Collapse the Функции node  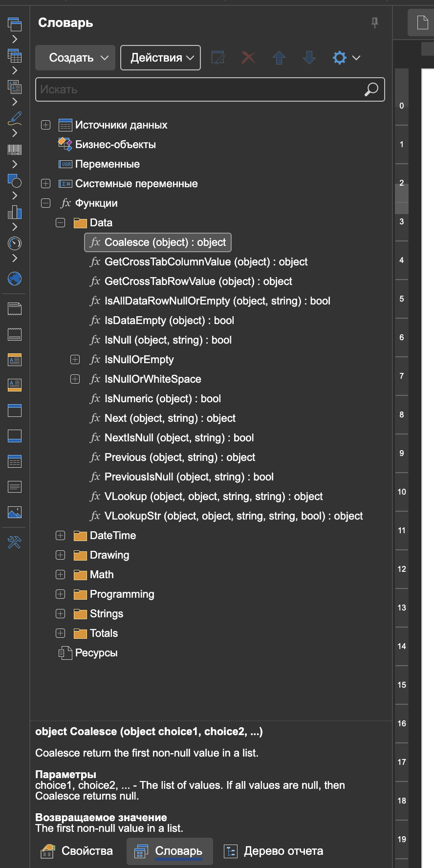pos(45,203)
